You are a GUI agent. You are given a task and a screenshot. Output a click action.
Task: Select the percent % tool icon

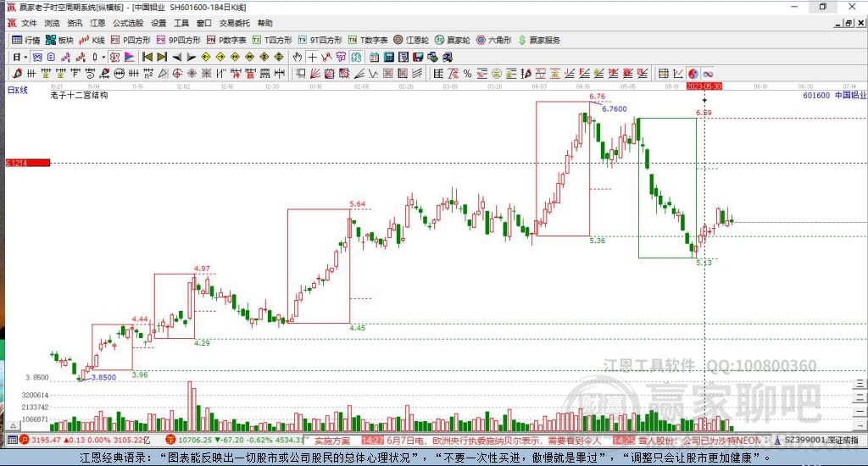467,74
